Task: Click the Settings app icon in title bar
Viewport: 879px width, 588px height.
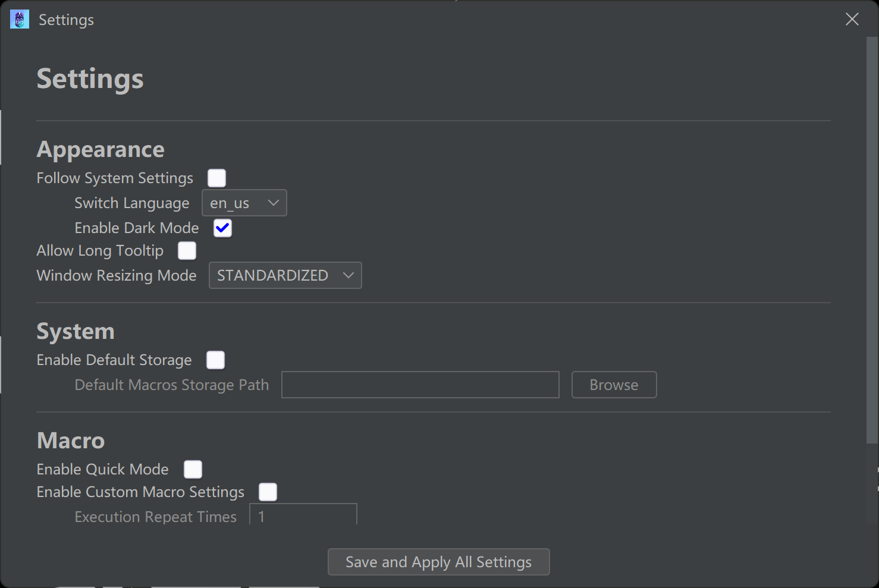Action: coord(20,20)
